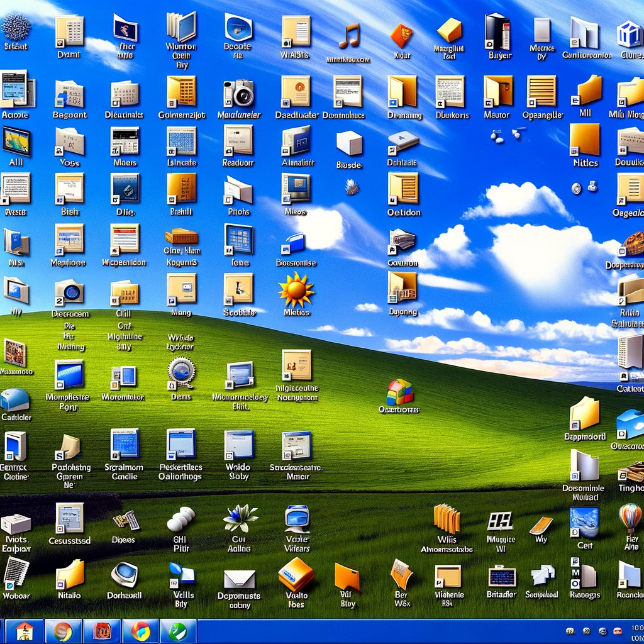Open the Readuorr icon
This screenshot has height=644, width=644.
pyautogui.click(x=238, y=142)
